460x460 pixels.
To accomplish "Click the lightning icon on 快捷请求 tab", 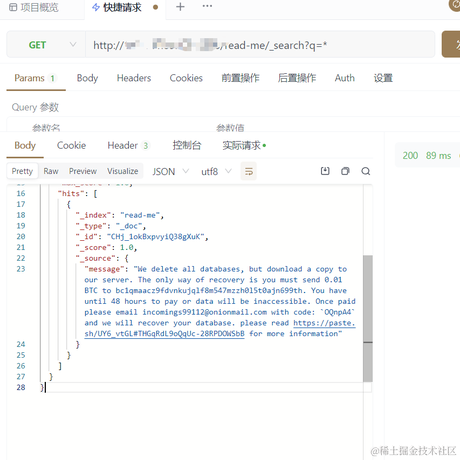I will click(96, 7).
